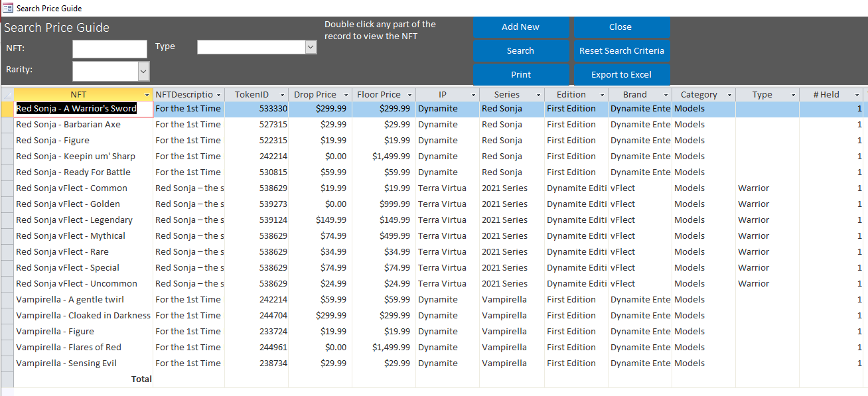Click Drop Price $34.99 cell
The height and width of the screenshot is (396, 868).
[320, 252]
